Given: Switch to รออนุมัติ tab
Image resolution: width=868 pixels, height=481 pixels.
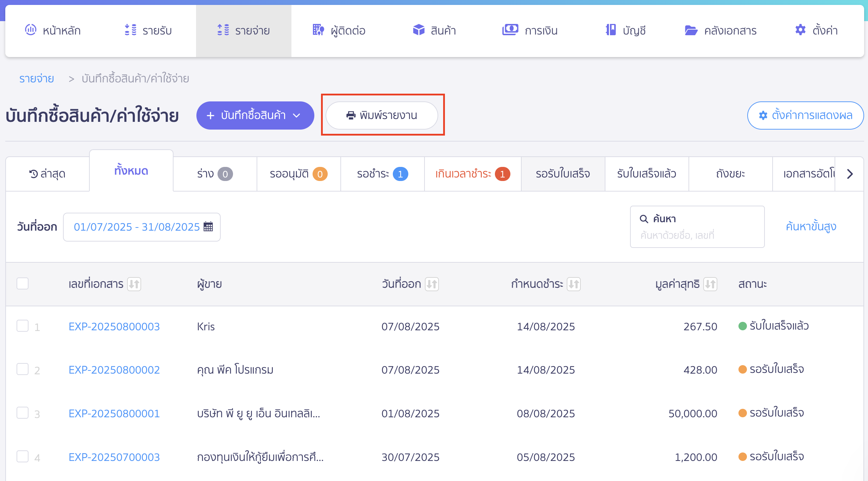Looking at the screenshot, I should pos(299,174).
